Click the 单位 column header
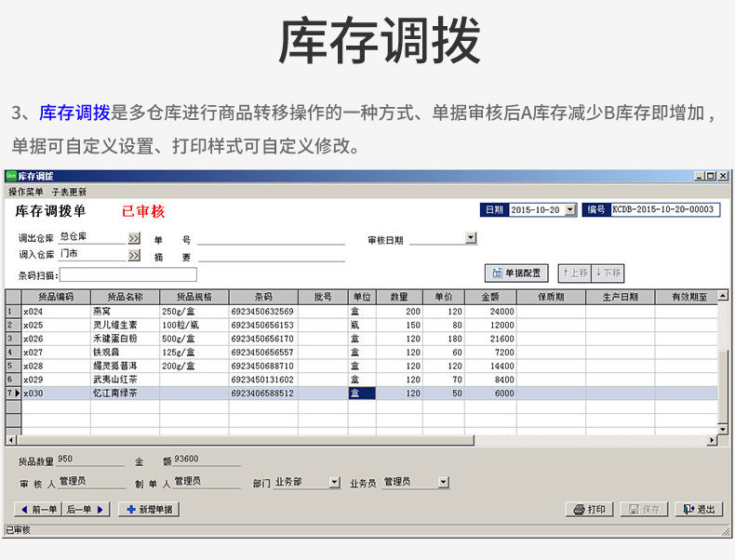Viewport: 735px width, 560px height. click(x=362, y=297)
